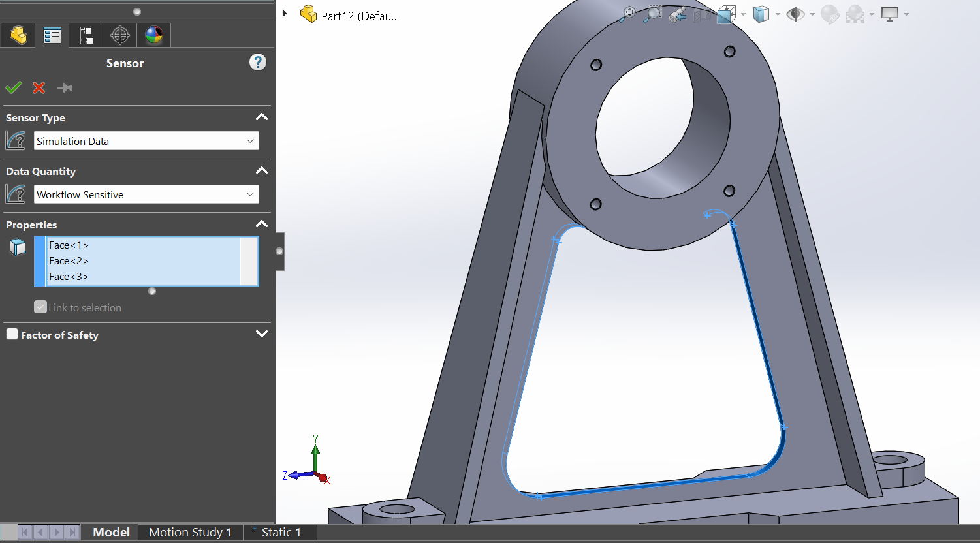Switch to the Motion Study 1 tab
The height and width of the screenshot is (543, 980).
pos(190,532)
